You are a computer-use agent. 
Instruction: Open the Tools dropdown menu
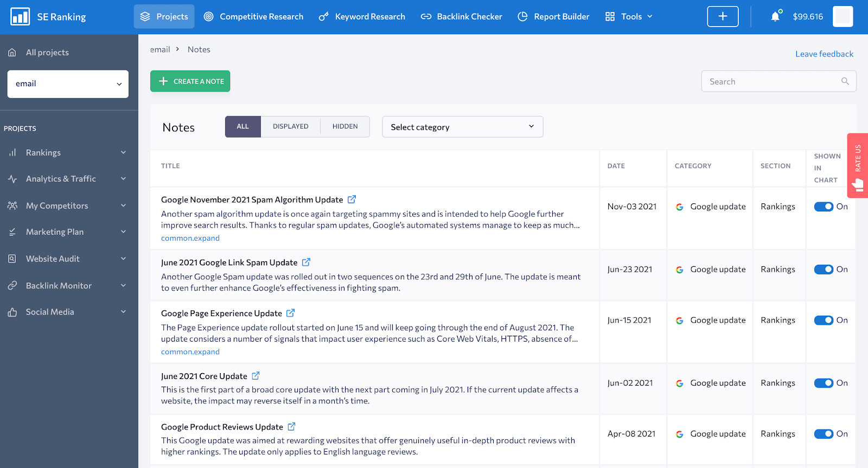[x=629, y=17]
